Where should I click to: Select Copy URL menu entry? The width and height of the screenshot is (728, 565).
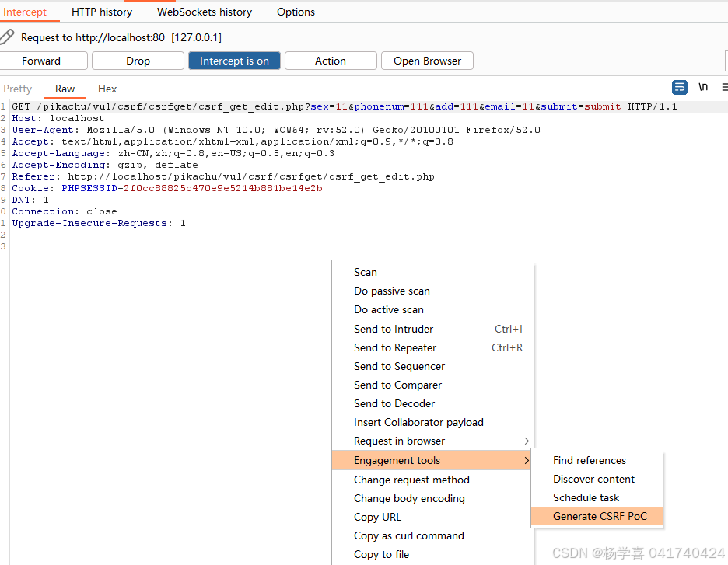[432, 517]
